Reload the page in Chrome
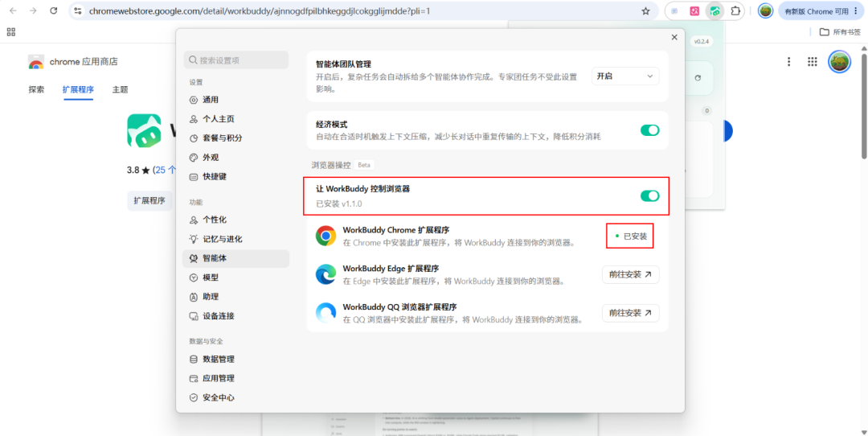The width and height of the screenshot is (868, 436). coord(54,10)
